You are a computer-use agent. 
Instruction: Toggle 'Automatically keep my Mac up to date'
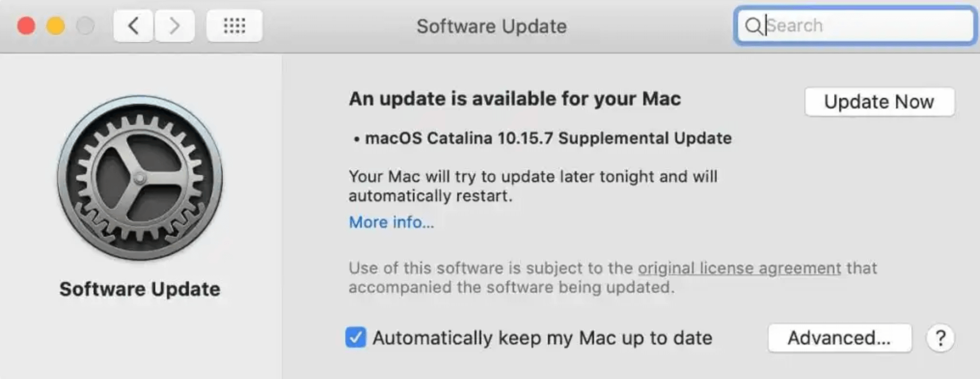[355, 338]
